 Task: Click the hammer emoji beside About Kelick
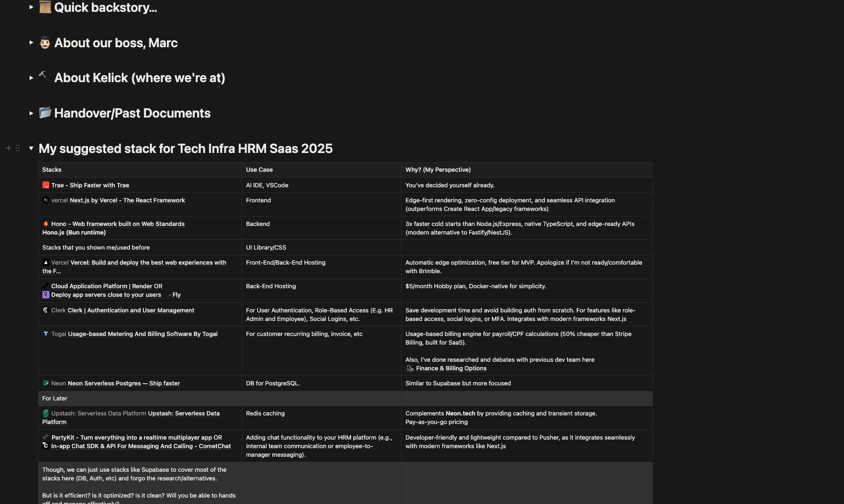[45, 77]
